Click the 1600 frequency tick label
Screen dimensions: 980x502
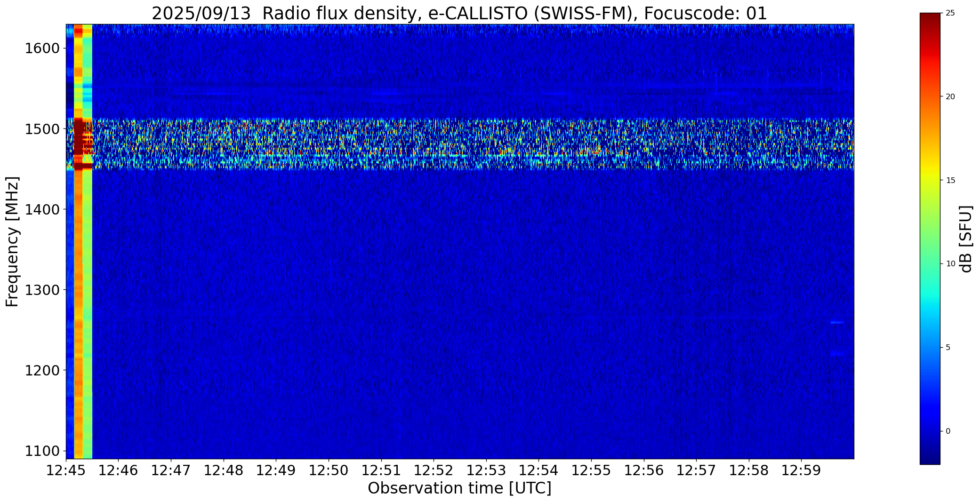[x=42, y=48]
